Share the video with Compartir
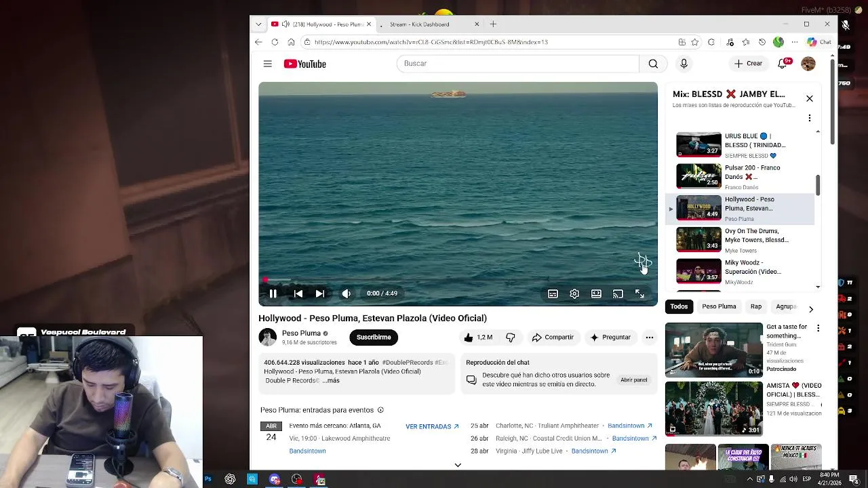This screenshot has width=868, height=488. [x=553, y=338]
